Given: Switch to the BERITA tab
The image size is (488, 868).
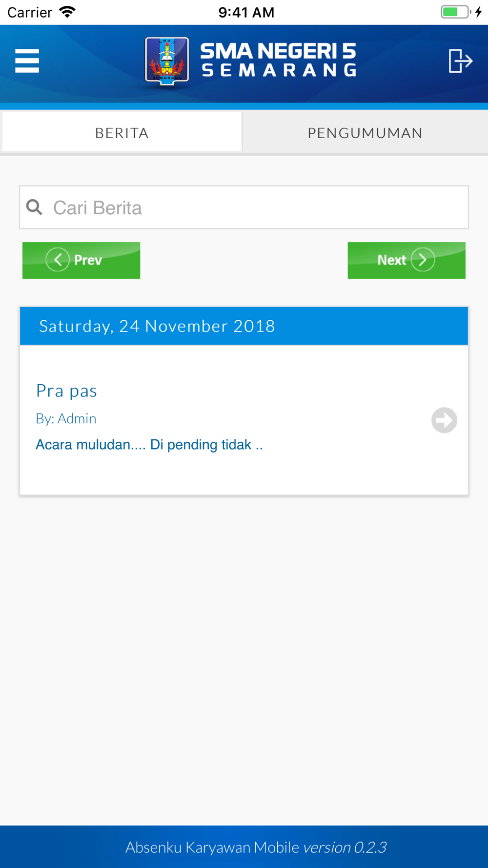Looking at the screenshot, I should (122, 132).
